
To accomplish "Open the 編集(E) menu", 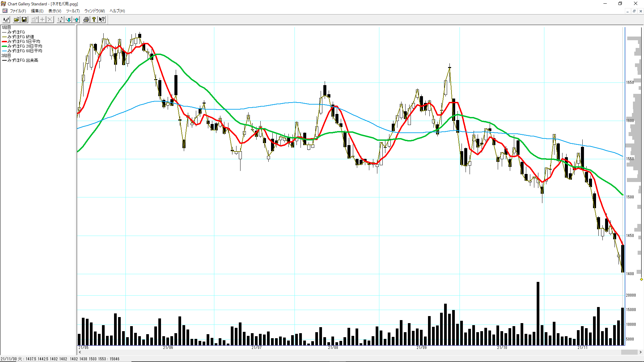I will tap(37, 11).
